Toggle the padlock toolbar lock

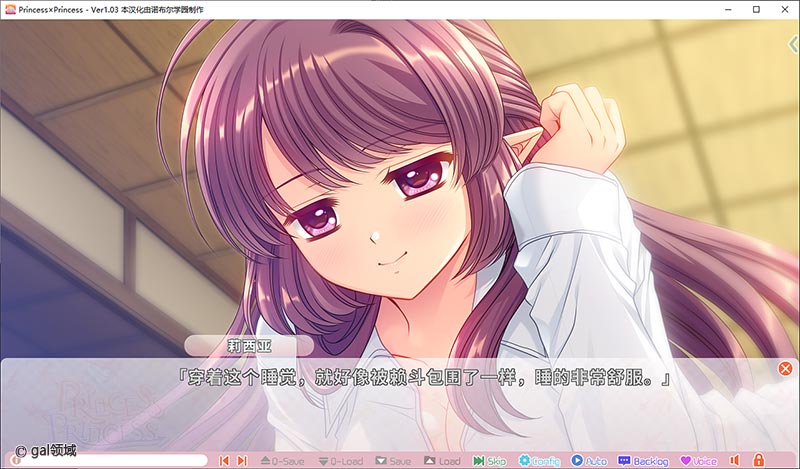[758, 461]
